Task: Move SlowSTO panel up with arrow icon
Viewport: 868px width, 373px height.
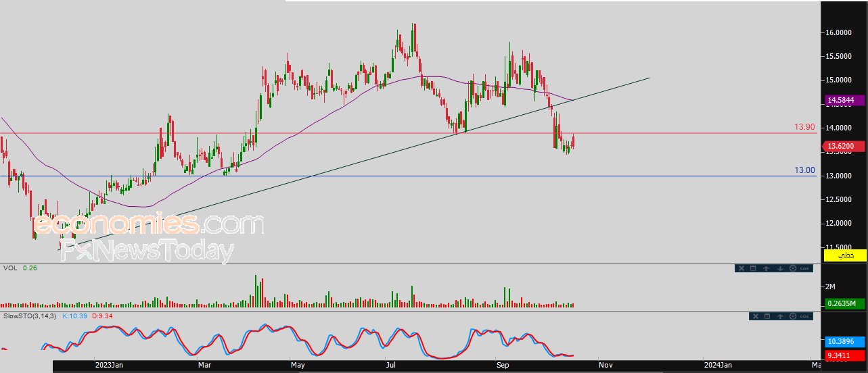Action: [x=780, y=316]
